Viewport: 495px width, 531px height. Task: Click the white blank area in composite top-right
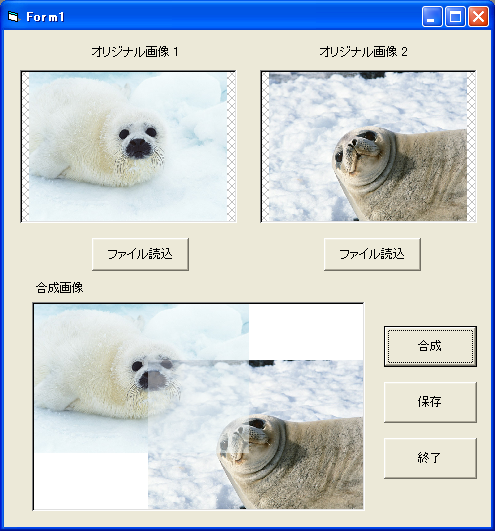point(306,332)
